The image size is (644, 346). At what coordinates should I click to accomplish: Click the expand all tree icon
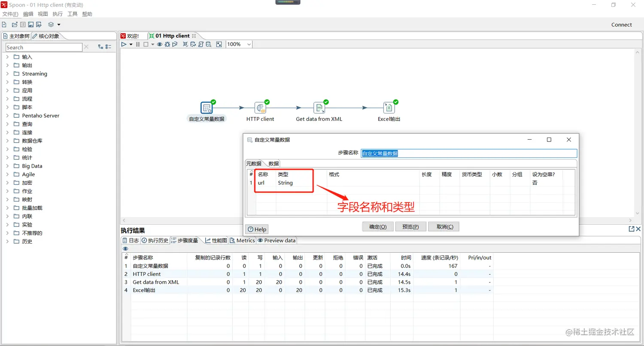click(100, 47)
